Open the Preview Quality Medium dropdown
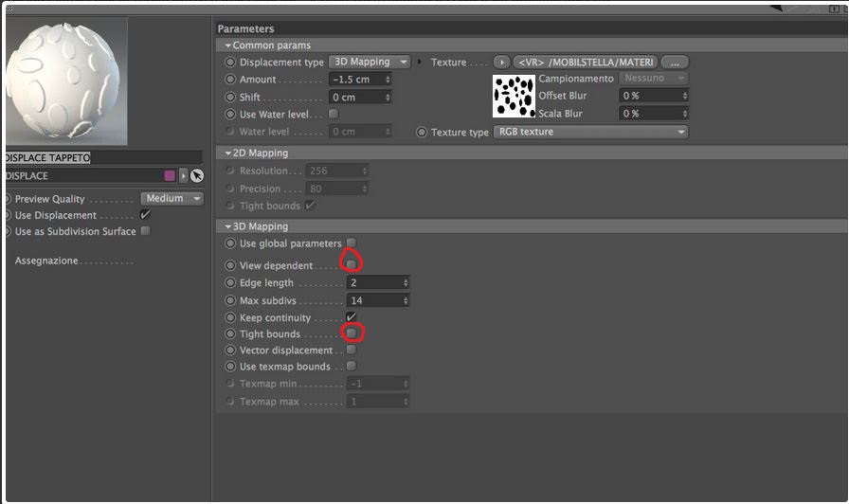Viewport: 849px width, 504px height. pyautogui.click(x=172, y=199)
